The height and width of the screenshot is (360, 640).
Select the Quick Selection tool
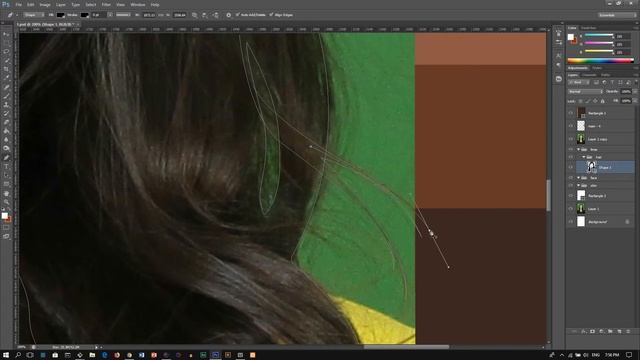pos(6,61)
